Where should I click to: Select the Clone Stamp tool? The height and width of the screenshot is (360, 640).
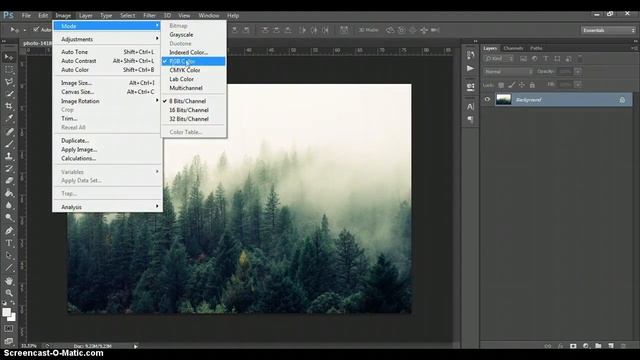point(9,156)
